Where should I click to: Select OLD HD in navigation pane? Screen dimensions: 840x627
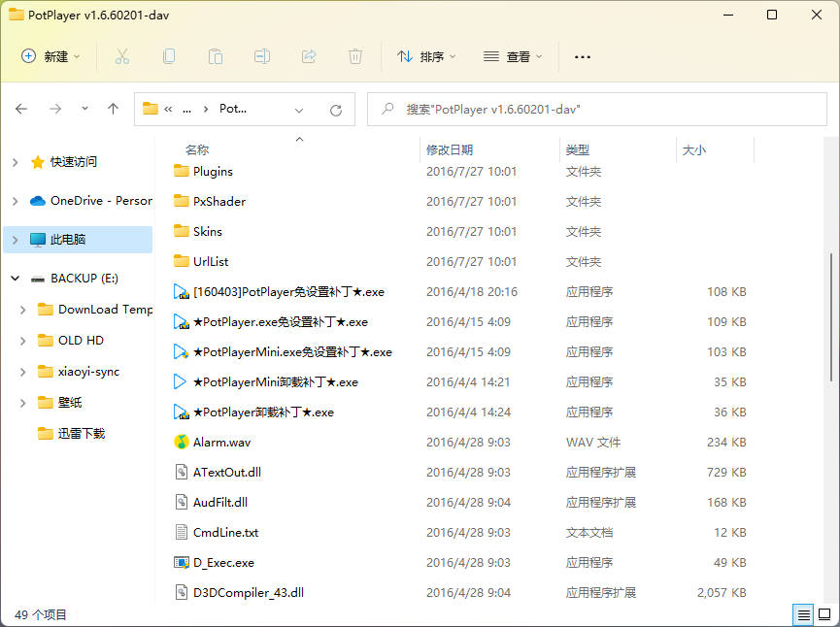(81, 341)
